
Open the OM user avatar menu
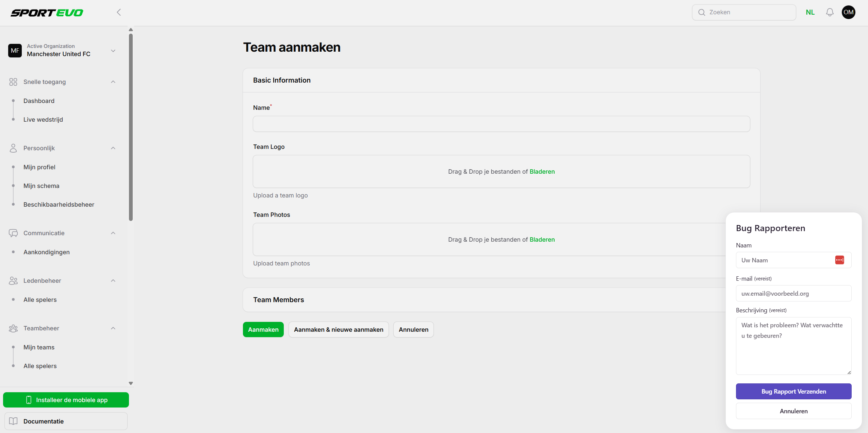[848, 12]
